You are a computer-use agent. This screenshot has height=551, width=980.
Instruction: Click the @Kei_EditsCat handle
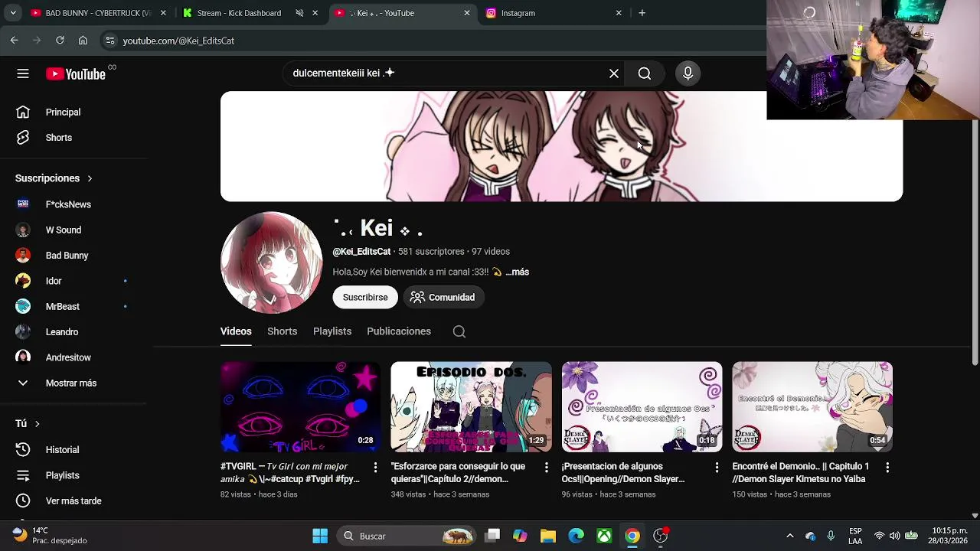361,252
